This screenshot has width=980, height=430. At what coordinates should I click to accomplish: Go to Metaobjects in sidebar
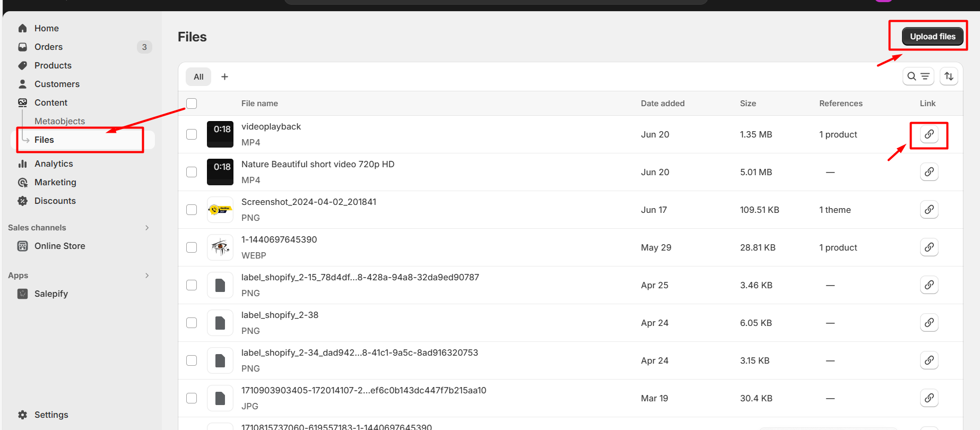click(x=59, y=121)
